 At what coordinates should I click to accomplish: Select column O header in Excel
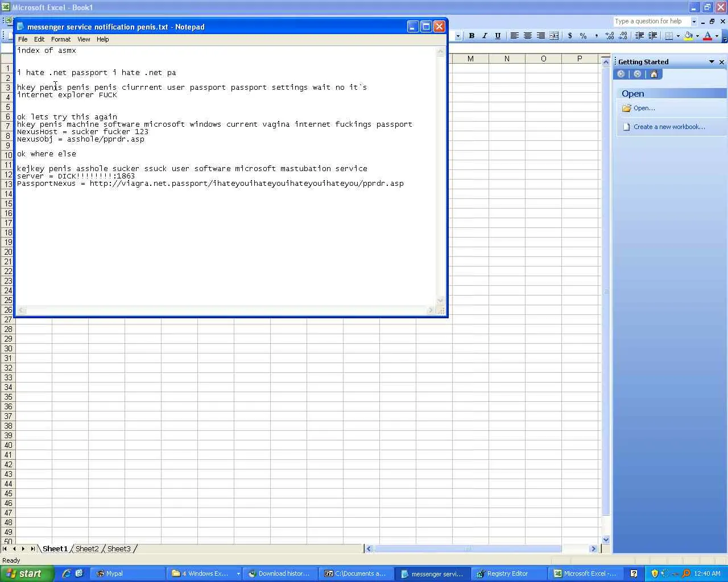click(x=543, y=59)
